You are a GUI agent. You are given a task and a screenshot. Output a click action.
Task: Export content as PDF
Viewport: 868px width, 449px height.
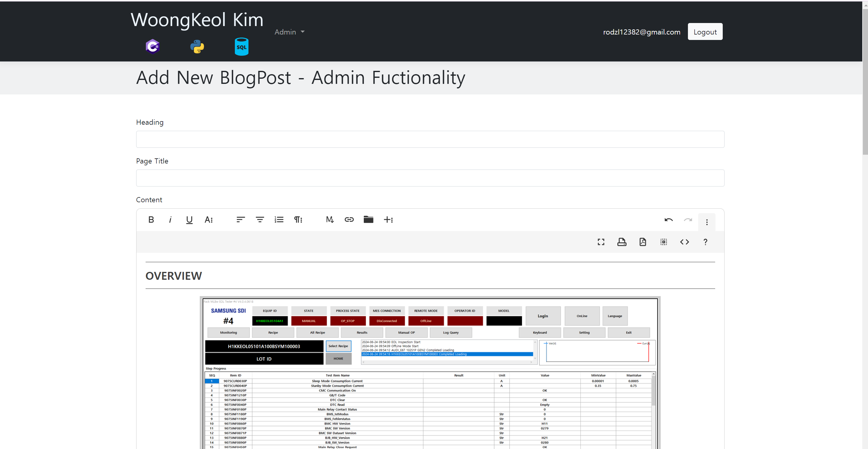[x=643, y=242]
